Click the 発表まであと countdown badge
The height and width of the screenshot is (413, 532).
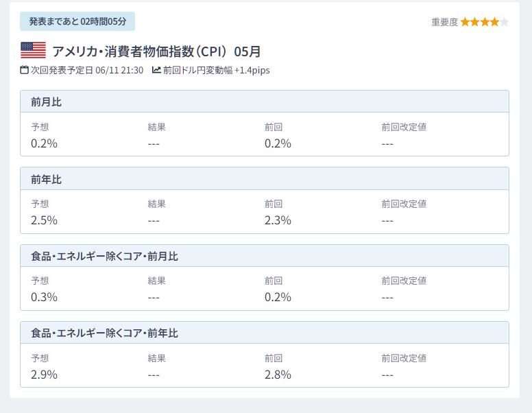coord(77,21)
